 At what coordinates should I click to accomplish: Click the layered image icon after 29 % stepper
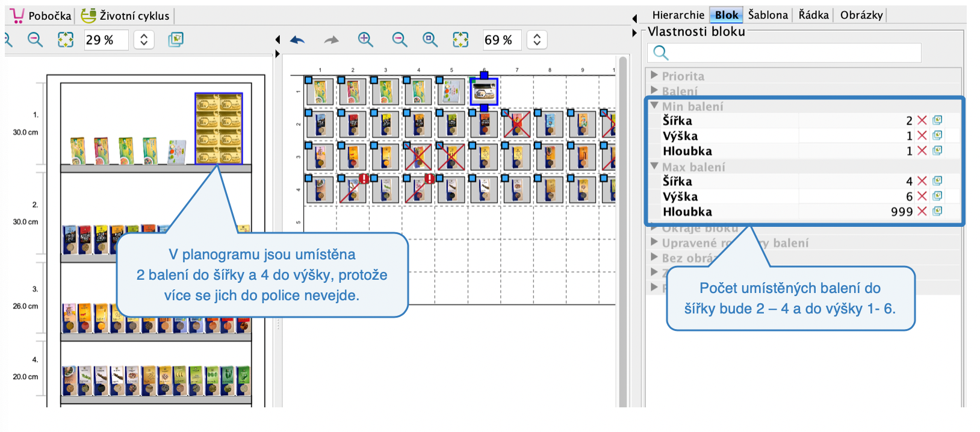175,40
